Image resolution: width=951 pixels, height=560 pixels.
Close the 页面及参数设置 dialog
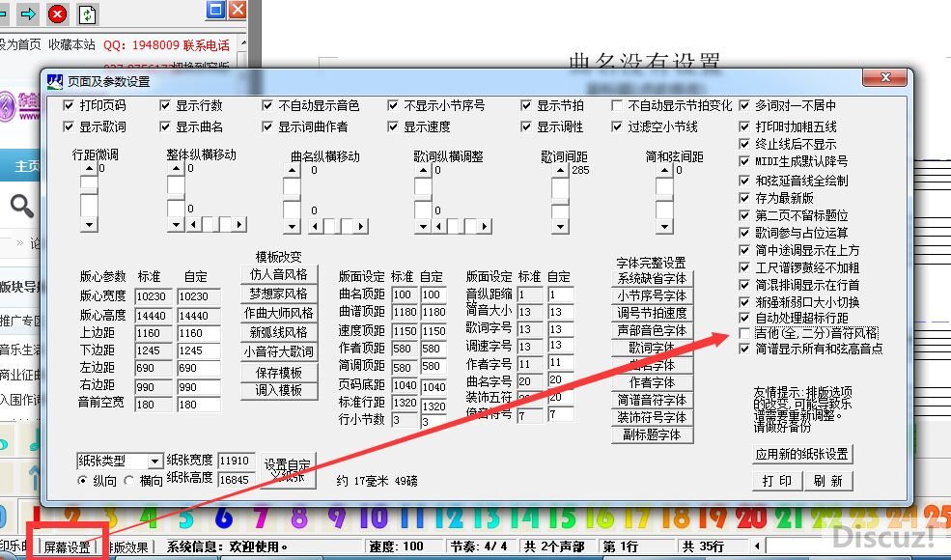[x=885, y=77]
